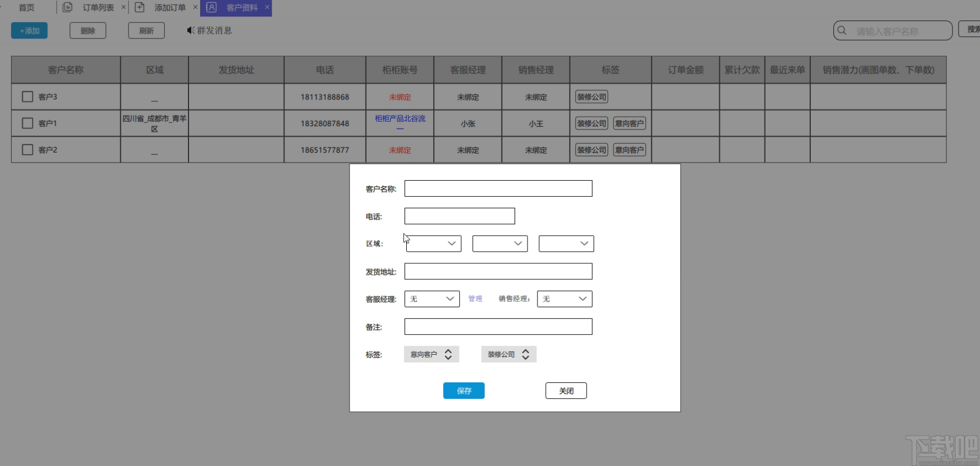Click the 柜柜账号 column header

(x=400, y=70)
